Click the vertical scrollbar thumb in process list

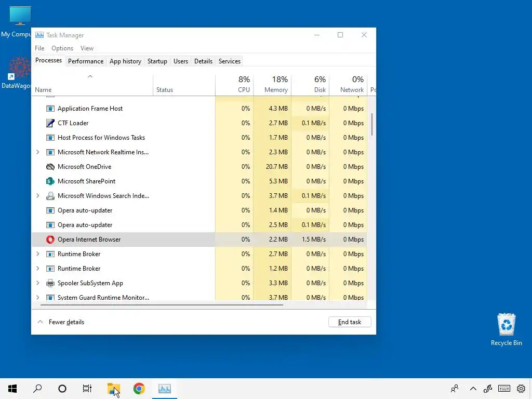[372, 124]
